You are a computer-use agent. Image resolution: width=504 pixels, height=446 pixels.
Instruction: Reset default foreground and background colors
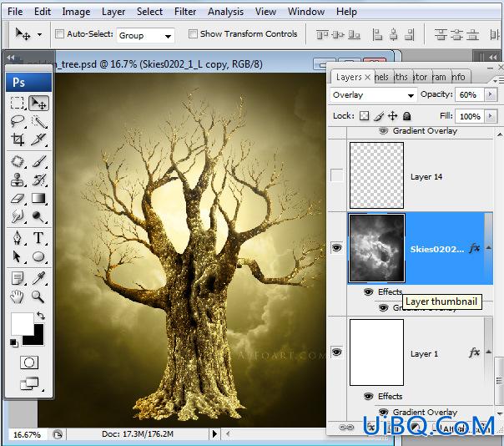14,343
